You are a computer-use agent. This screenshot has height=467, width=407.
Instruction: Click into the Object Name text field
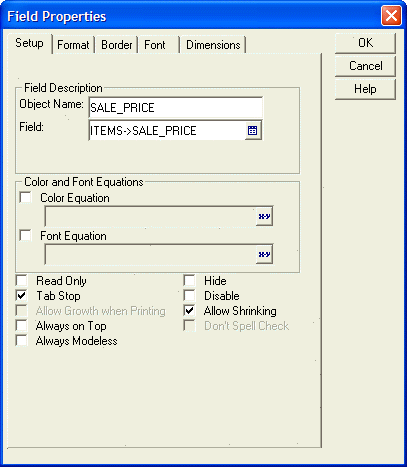(x=176, y=107)
